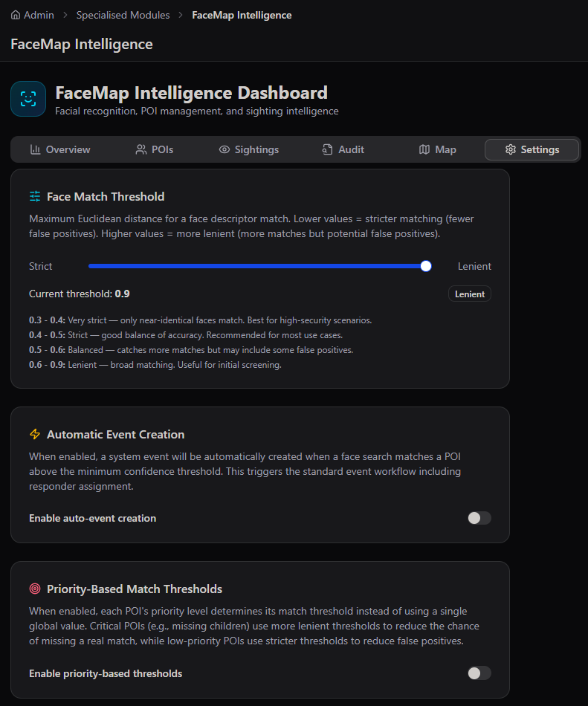Click the people icon in POIs tab
Screen dimensions: 588x706
tap(141, 149)
